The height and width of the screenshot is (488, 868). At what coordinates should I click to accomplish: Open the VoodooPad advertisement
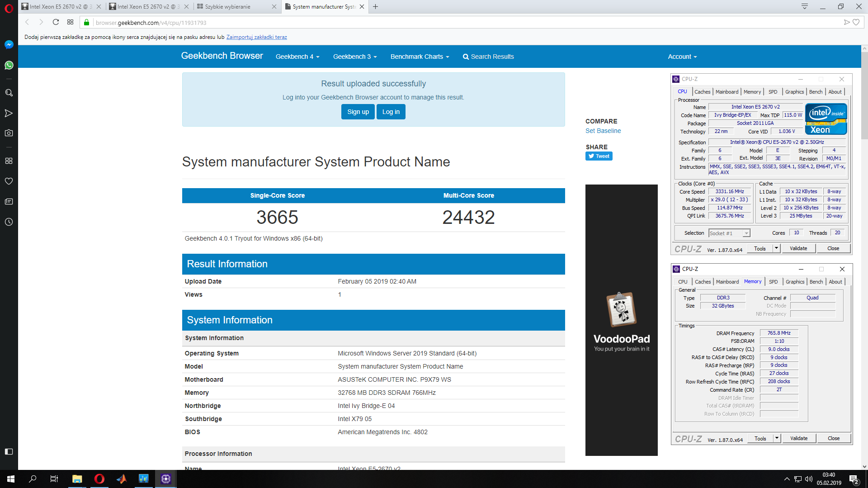point(621,320)
